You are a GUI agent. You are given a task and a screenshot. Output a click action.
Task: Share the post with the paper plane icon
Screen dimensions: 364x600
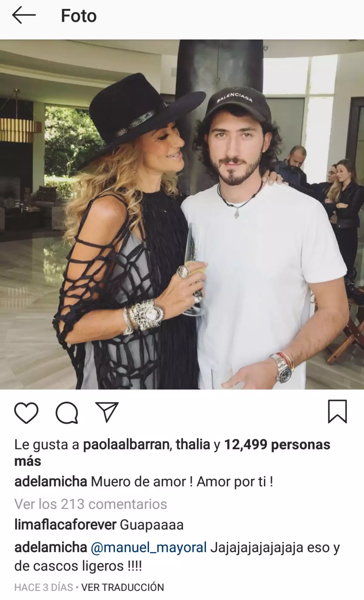(107, 412)
